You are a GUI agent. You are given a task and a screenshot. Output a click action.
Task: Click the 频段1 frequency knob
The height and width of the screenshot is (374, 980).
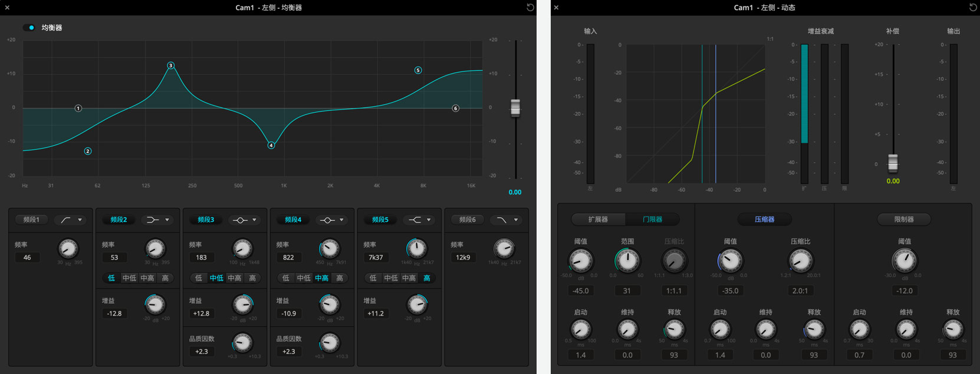point(68,249)
